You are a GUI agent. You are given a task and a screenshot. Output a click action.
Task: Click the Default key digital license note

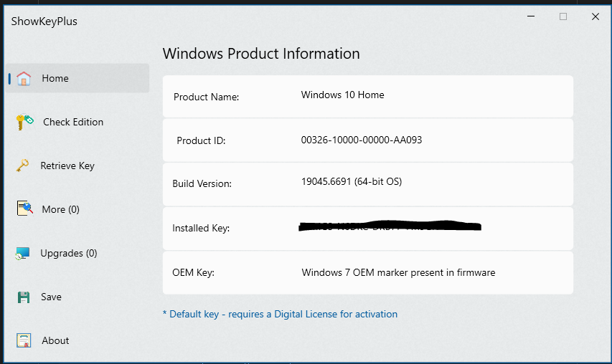(280, 314)
